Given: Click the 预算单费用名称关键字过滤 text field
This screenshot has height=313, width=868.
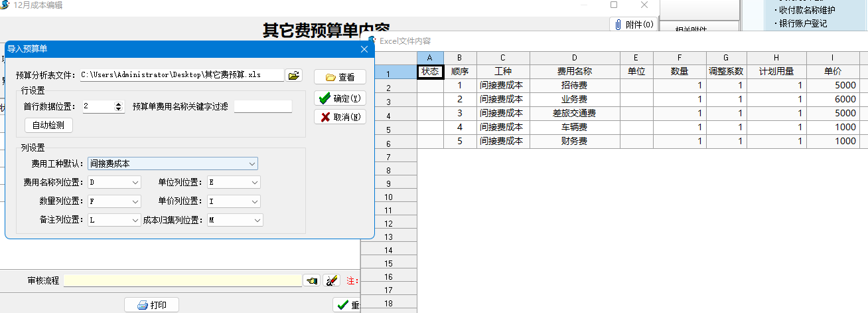Looking at the screenshot, I should 263,106.
